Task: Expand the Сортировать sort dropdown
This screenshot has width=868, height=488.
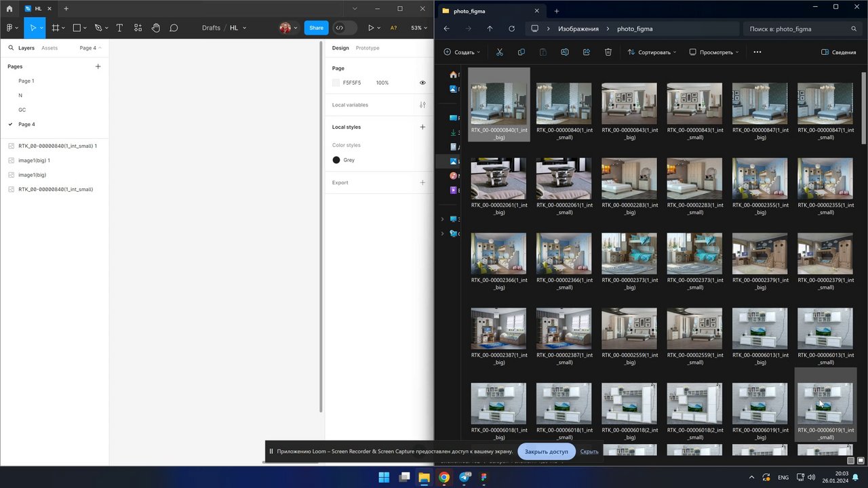Action: click(x=652, y=52)
